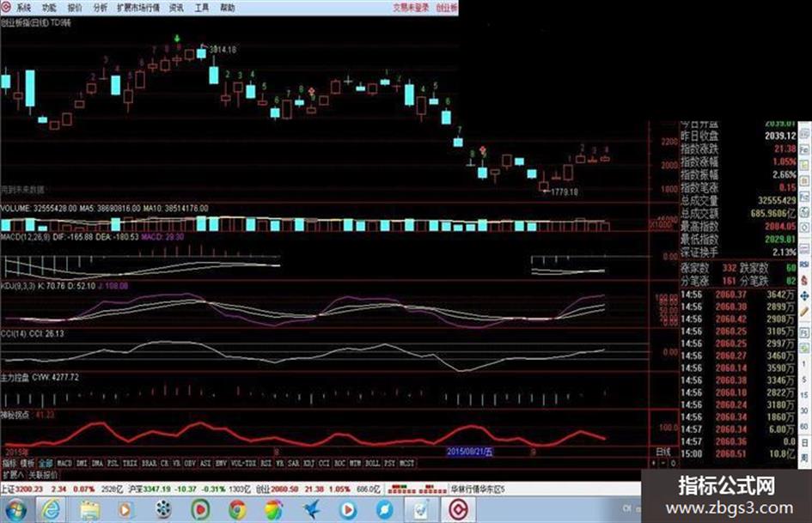Switch indicator to ROC

(339, 464)
